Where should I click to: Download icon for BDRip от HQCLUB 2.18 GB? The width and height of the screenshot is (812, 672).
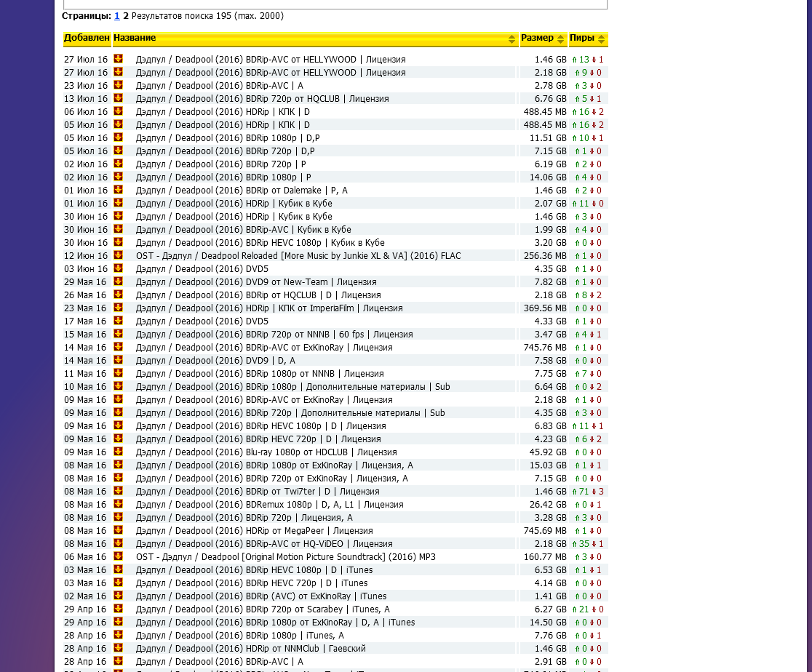click(118, 295)
